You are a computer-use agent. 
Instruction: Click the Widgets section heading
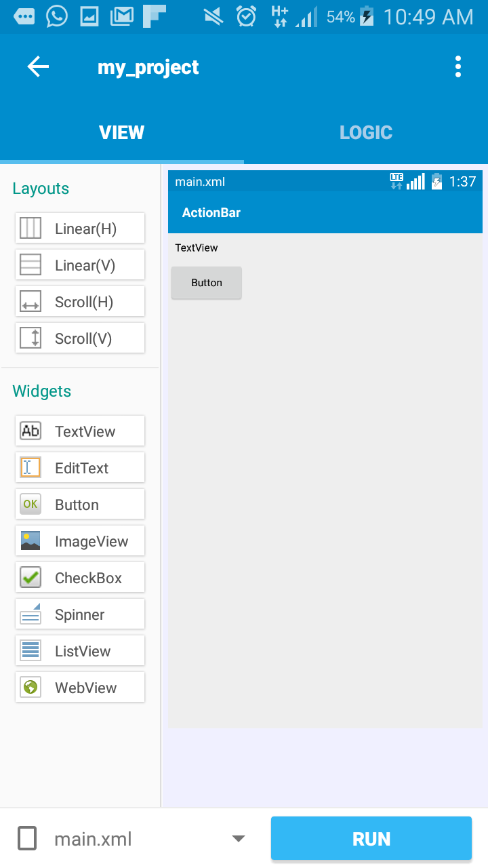(41, 391)
